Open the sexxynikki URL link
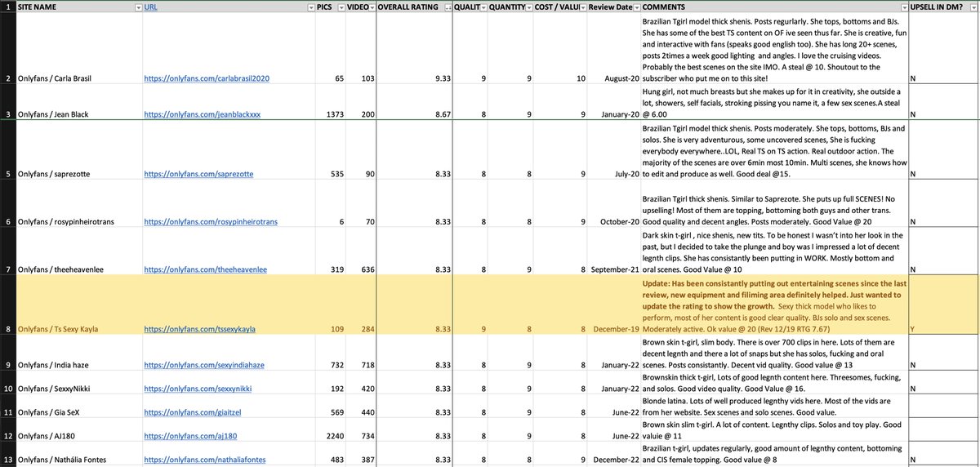 (198, 389)
